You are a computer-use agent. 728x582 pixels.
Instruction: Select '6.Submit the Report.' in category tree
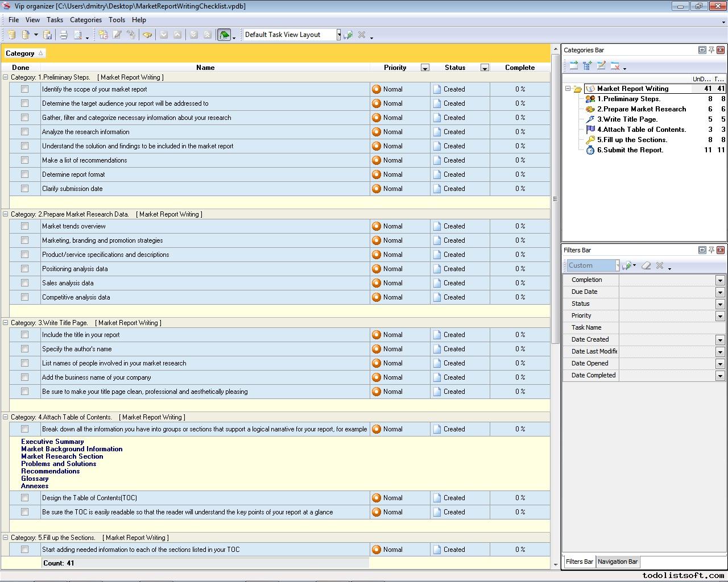[x=630, y=150]
